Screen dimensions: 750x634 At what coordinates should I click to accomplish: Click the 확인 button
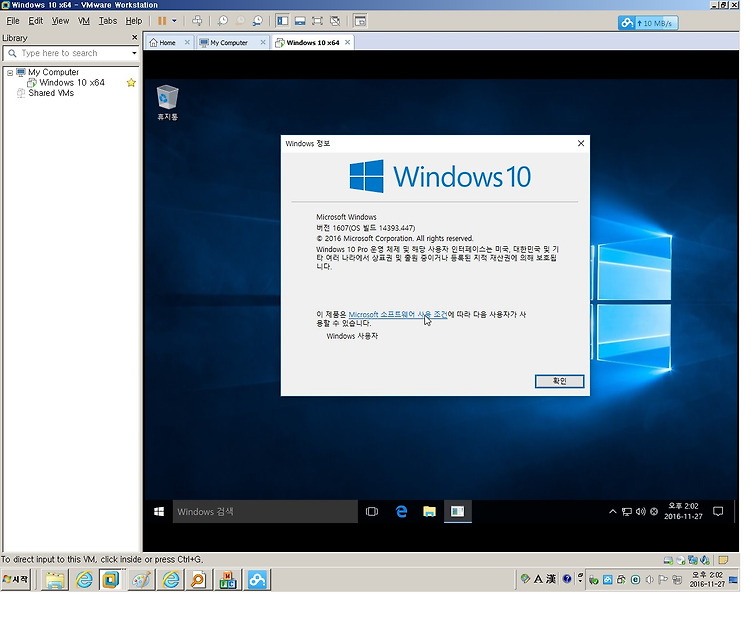point(559,381)
